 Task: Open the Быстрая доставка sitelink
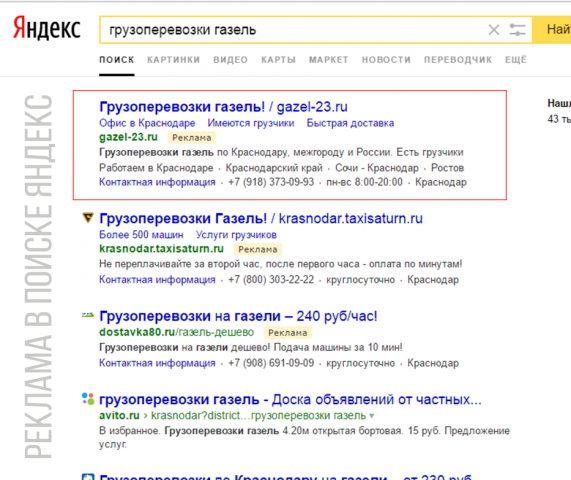pyautogui.click(x=350, y=123)
